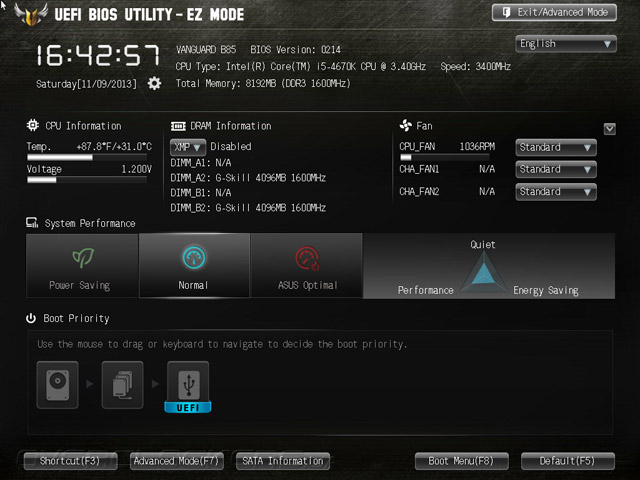The width and height of the screenshot is (640, 480).
Task: Click the +87.8°F/+31.0°C temperature value
Action: click(114, 147)
